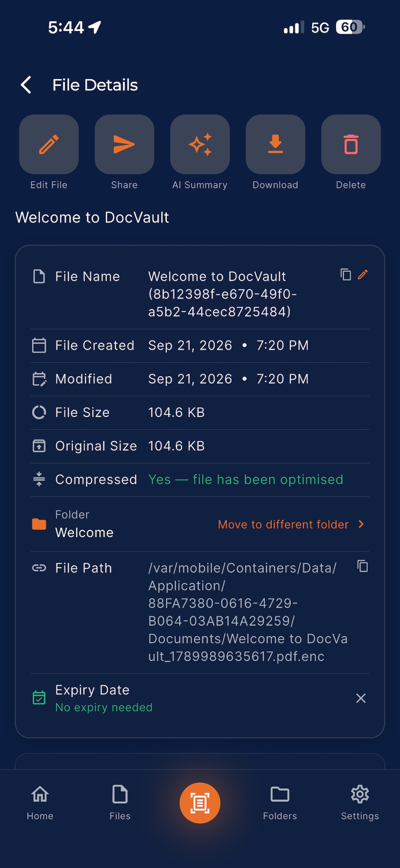Tap the File Created calendar icon
The width and height of the screenshot is (400, 868).
click(x=39, y=345)
